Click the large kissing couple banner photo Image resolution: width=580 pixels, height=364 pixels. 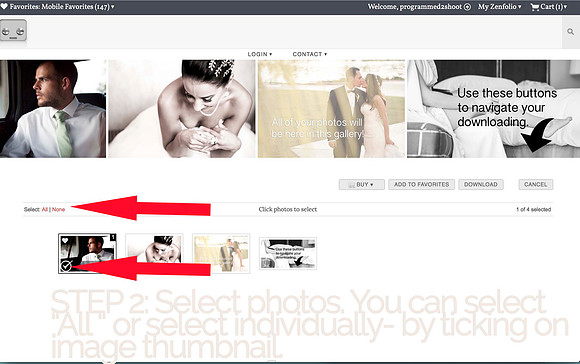coord(331,109)
